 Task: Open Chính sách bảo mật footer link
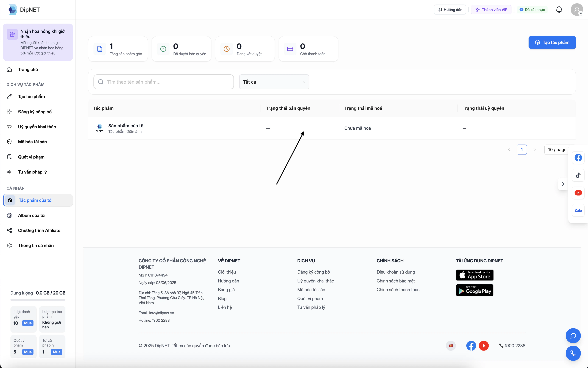click(x=395, y=281)
